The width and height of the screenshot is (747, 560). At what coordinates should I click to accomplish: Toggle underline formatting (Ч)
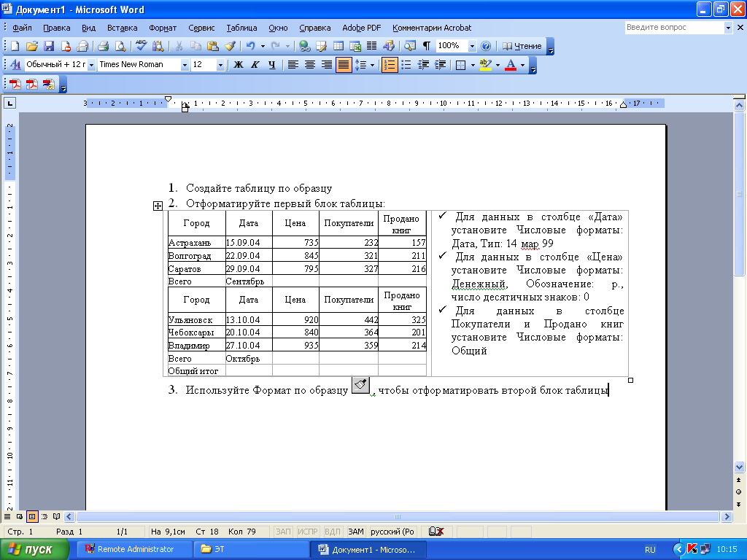pyautogui.click(x=271, y=65)
